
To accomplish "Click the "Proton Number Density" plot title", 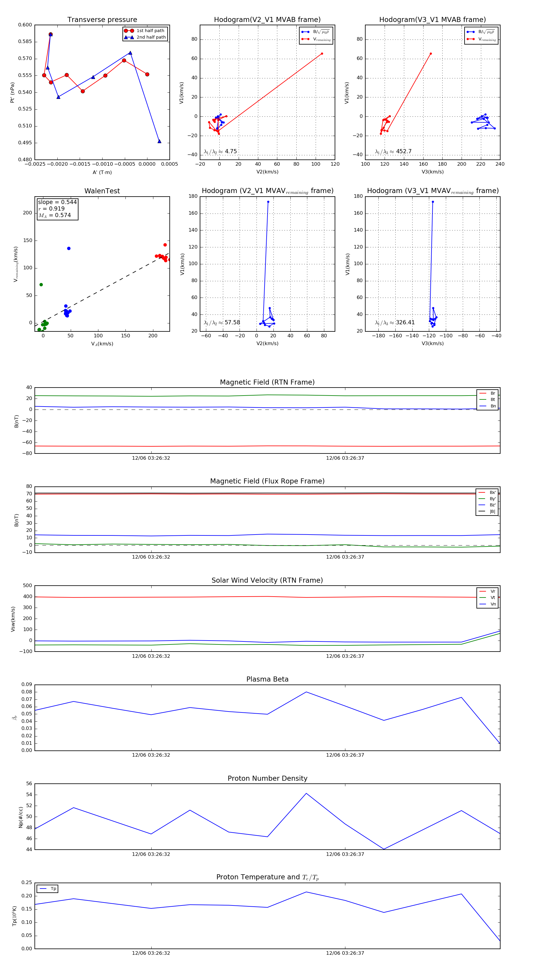I will (x=267, y=778).
